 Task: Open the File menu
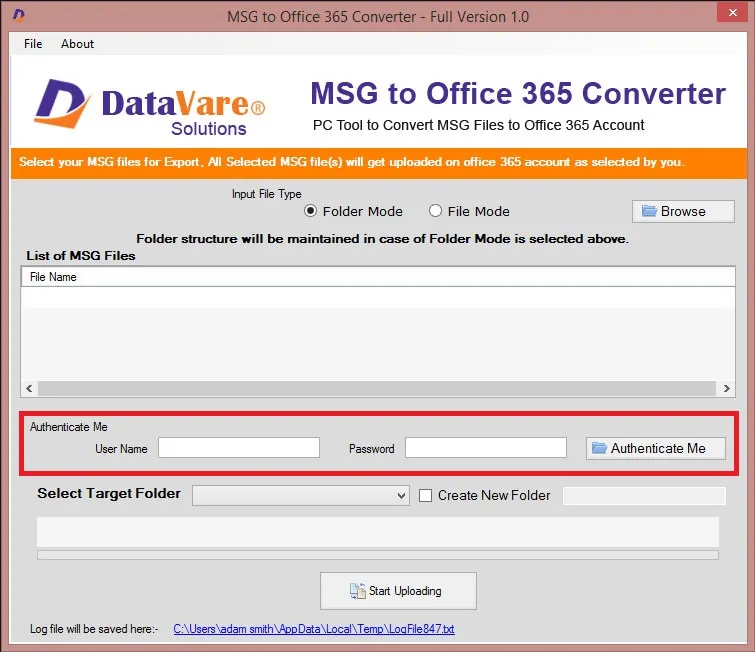pyautogui.click(x=33, y=44)
